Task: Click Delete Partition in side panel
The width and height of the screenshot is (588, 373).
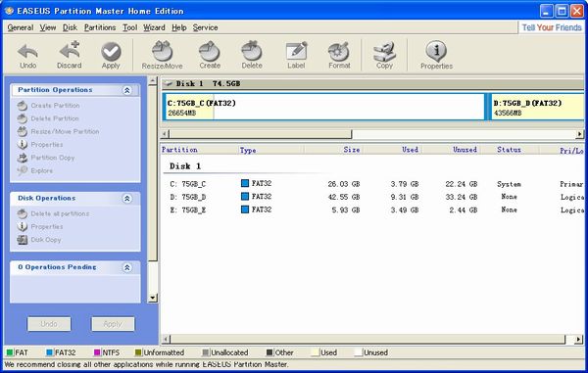Action: [x=48, y=118]
